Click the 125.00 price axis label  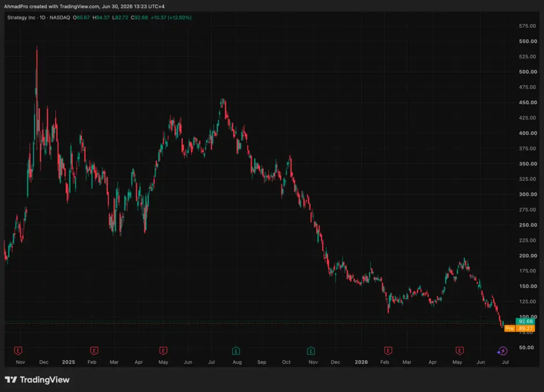(528, 301)
